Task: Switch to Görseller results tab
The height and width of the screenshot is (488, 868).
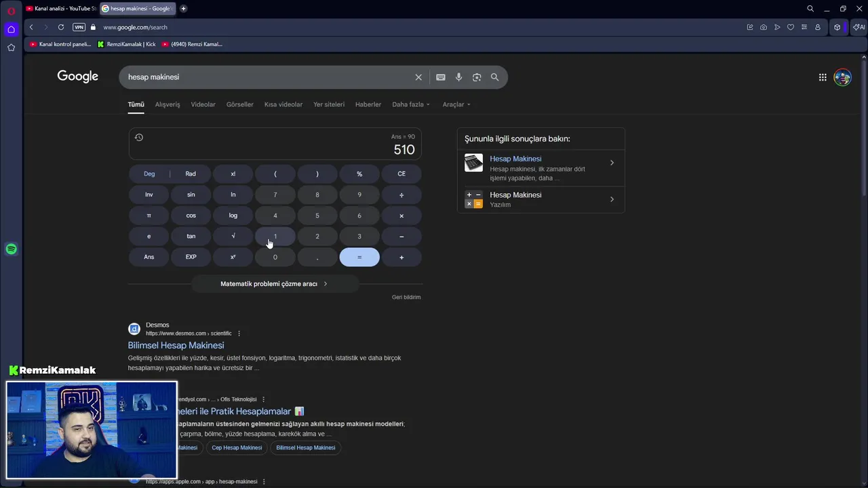Action: [x=240, y=104]
